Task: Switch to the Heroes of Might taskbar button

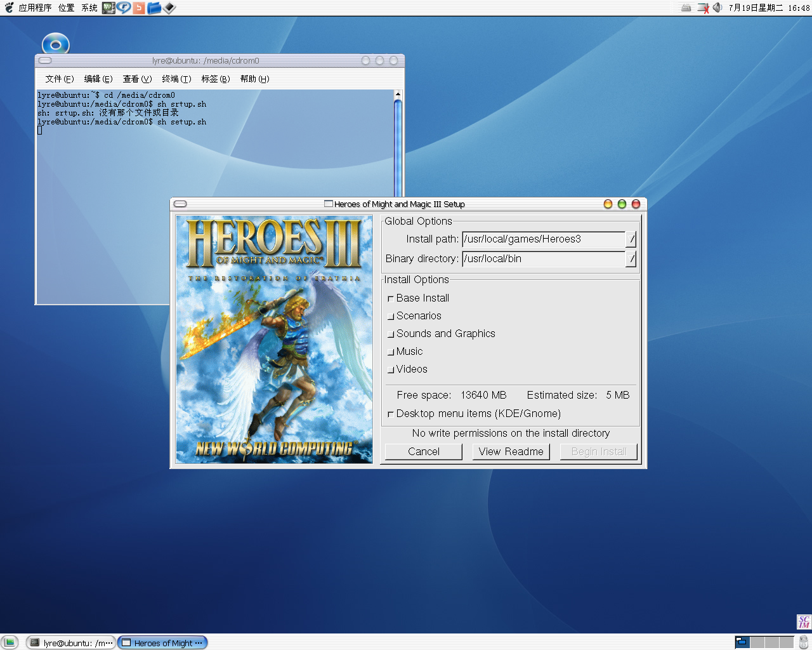Action: coord(162,642)
